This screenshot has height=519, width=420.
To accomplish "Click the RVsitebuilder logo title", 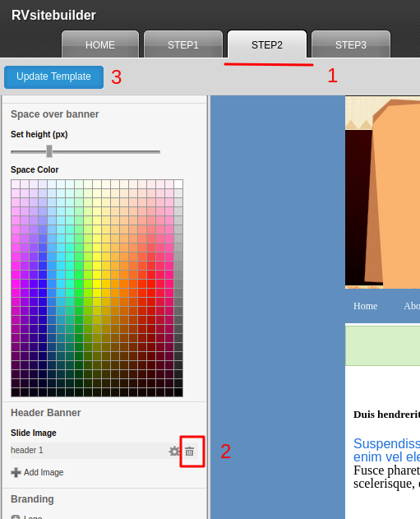I will pyautogui.click(x=53, y=16).
